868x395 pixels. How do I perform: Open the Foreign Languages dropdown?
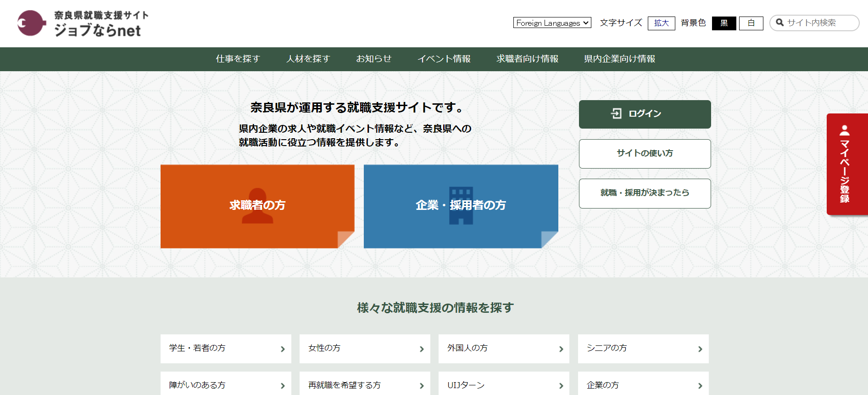coord(552,23)
